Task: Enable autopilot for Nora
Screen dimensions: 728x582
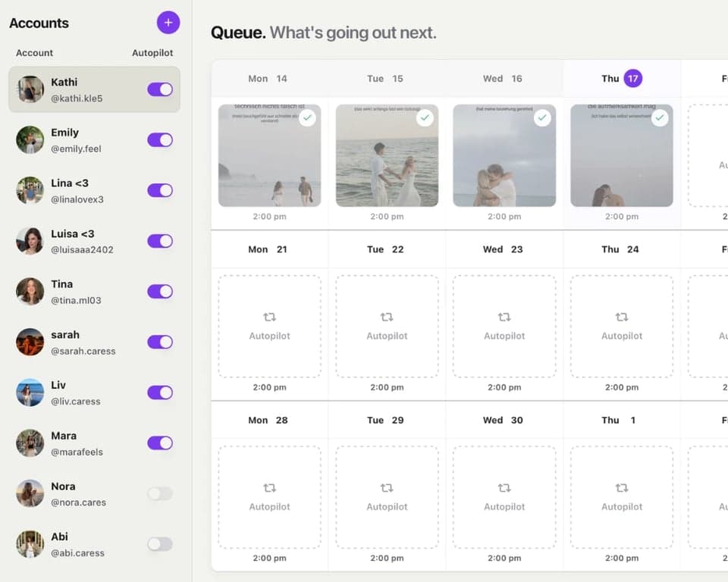Action: 160,493
